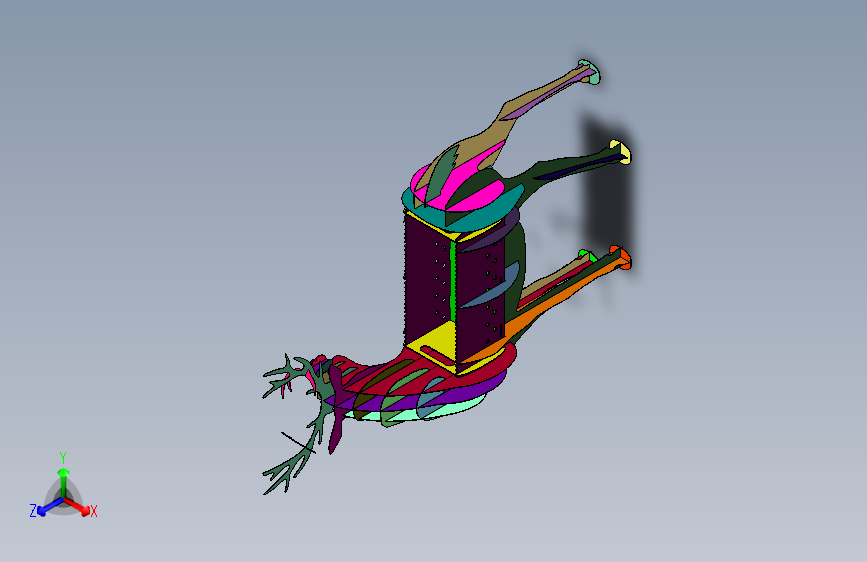This screenshot has width=867, height=562.
Task: Click the red X axis of the orientation triad
Action: pyautogui.click(x=77, y=506)
